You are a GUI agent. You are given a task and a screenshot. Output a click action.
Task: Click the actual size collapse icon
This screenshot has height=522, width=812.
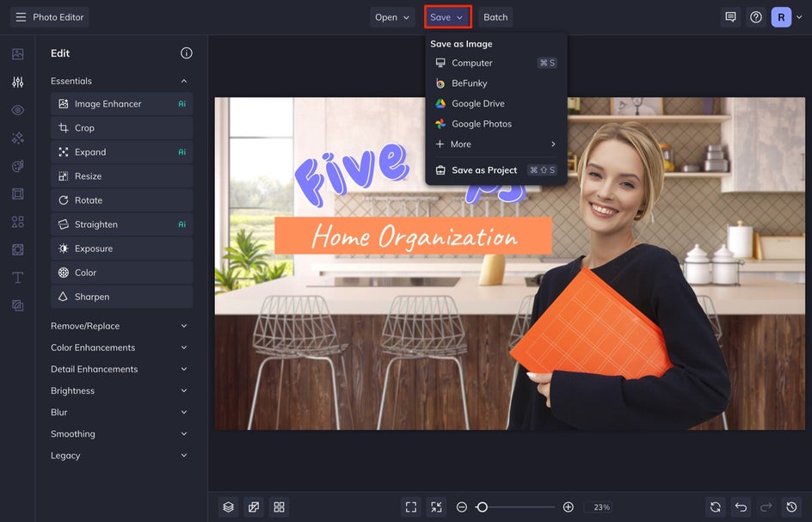coord(437,507)
